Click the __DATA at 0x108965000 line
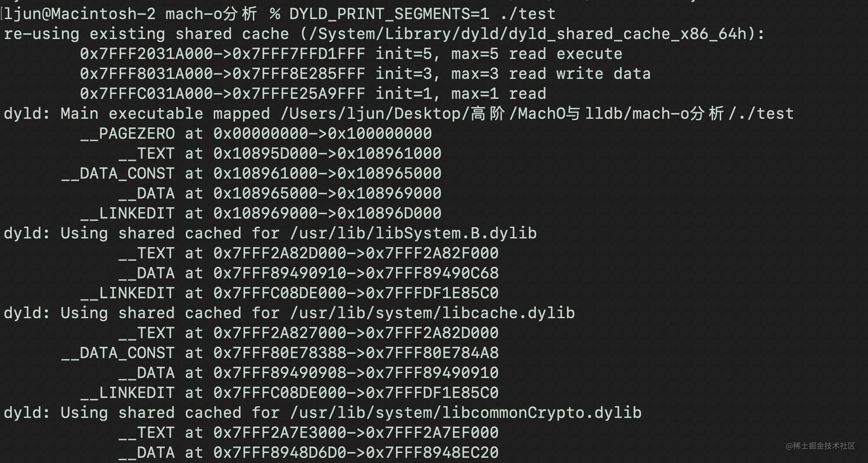The height and width of the screenshot is (463, 868). click(x=280, y=193)
